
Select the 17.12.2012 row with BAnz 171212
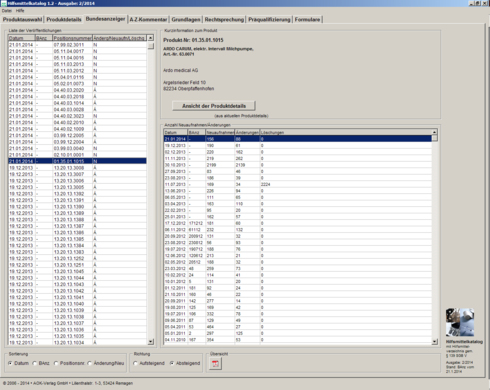click(x=298, y=223)
